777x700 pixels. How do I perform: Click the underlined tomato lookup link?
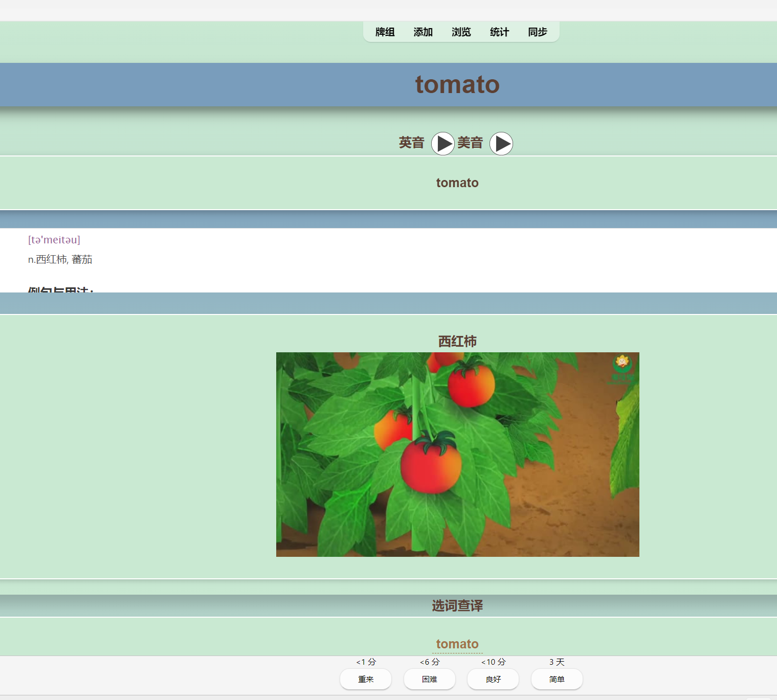tap(457, 644)
